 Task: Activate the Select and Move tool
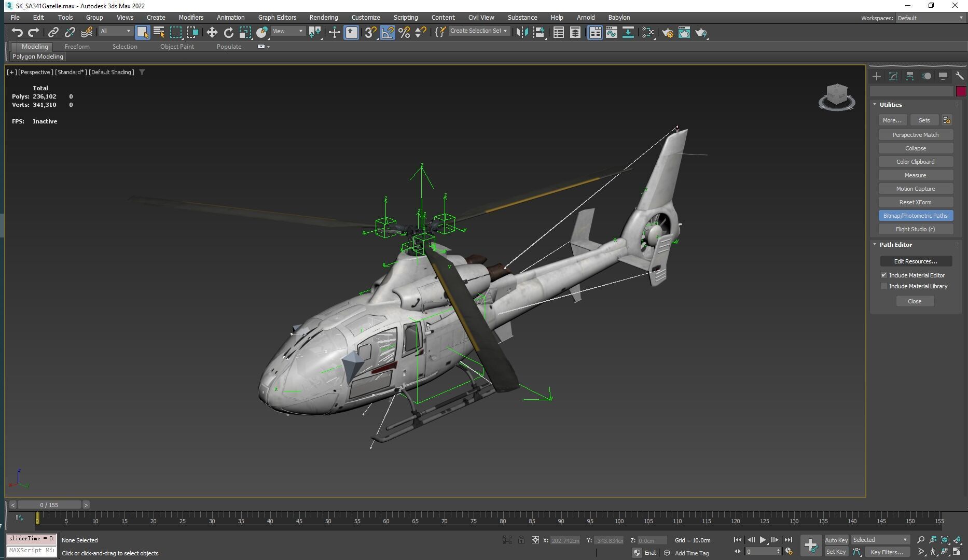click(212, 33)
